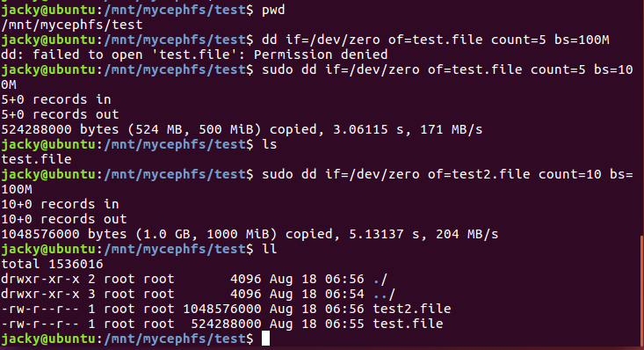
Task: Click the 'Permission denied' error message
Action: pyautogui.click(x=321, y=55)
